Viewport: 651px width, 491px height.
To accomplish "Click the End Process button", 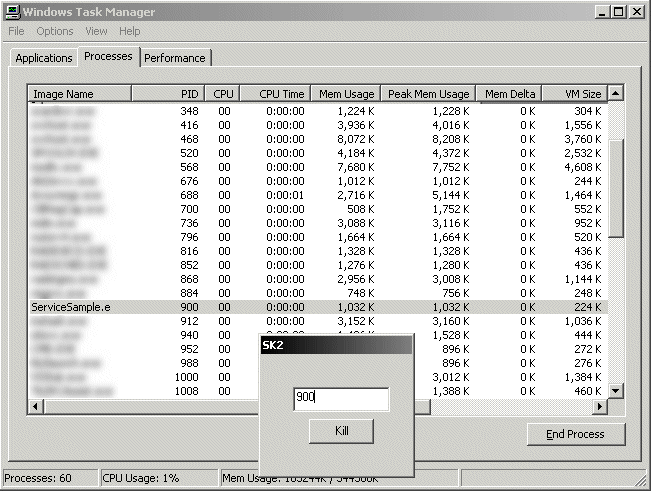I will (x=577, y=434).
